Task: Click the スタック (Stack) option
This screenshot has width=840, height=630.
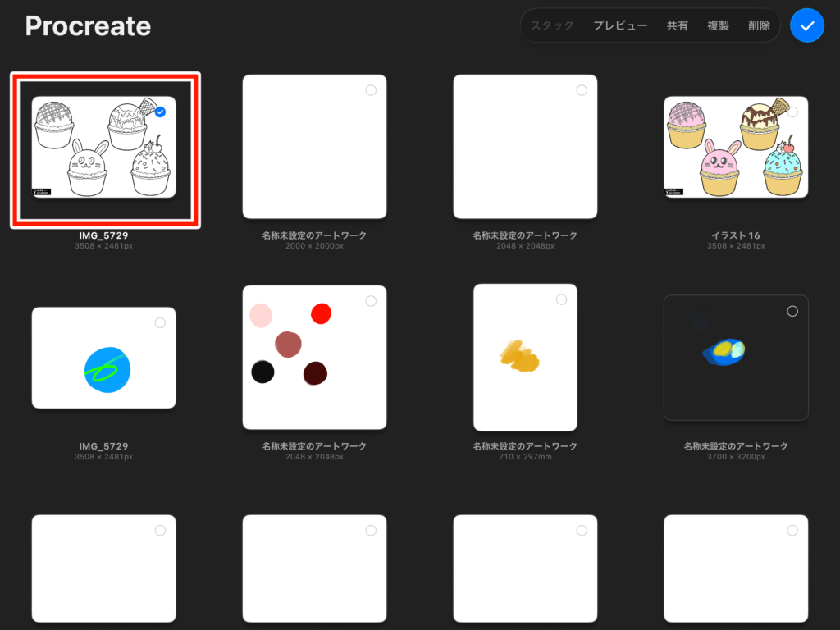Action: click(x=552, y=25)
